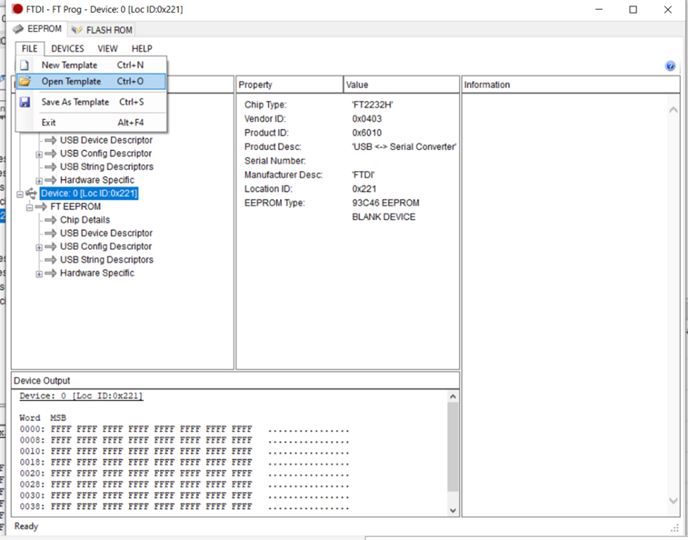Open the DEVICES menu
Screen dimensions: 688x540
coord(68,49)
